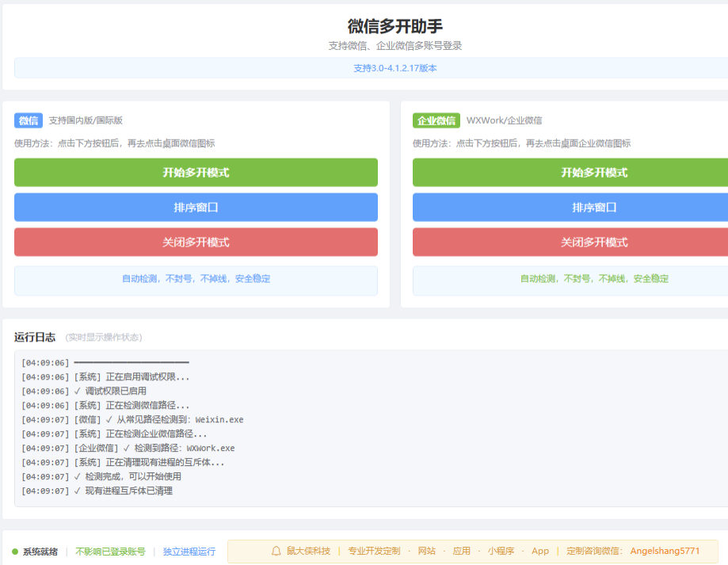This screenshot has height=565, width=728.
Task: Open the 网站 footer link
Action: pos(428,550)
